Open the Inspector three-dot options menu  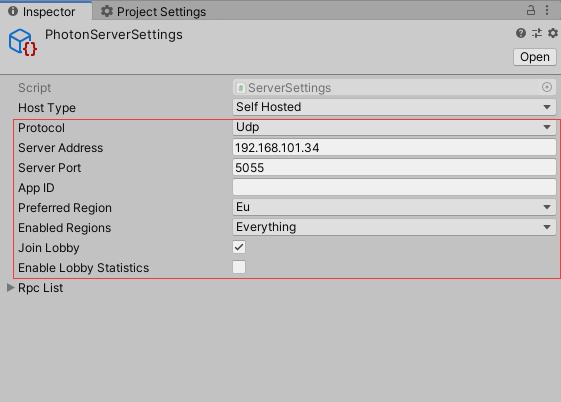click(547, 10)
